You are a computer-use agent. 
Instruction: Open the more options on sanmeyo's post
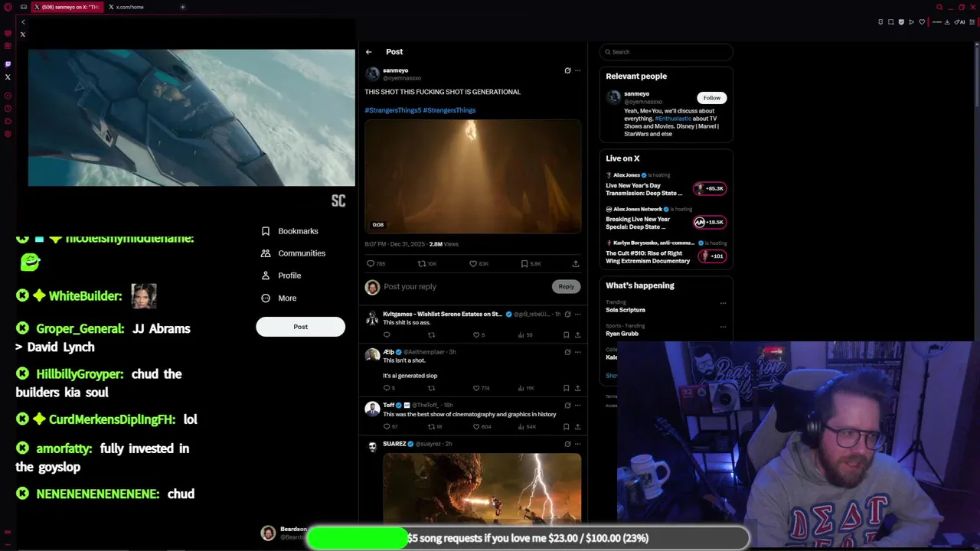pos(577,70)
